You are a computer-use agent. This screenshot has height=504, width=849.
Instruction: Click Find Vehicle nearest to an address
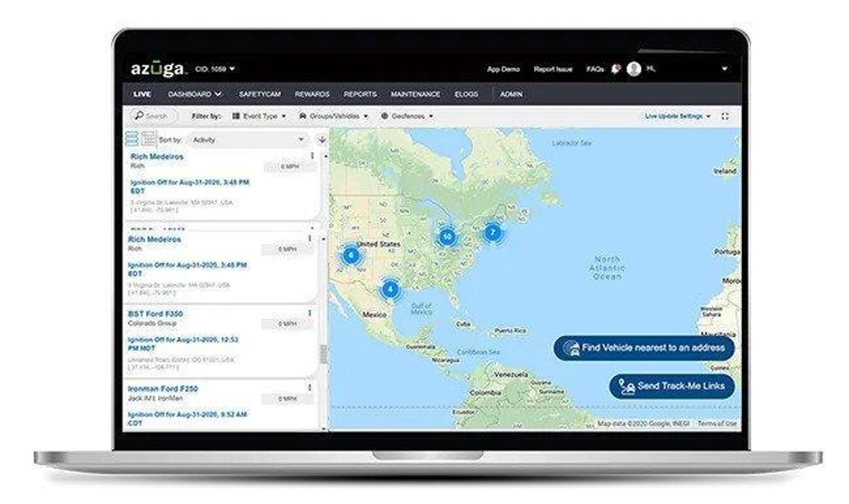[x=644, y=348]
